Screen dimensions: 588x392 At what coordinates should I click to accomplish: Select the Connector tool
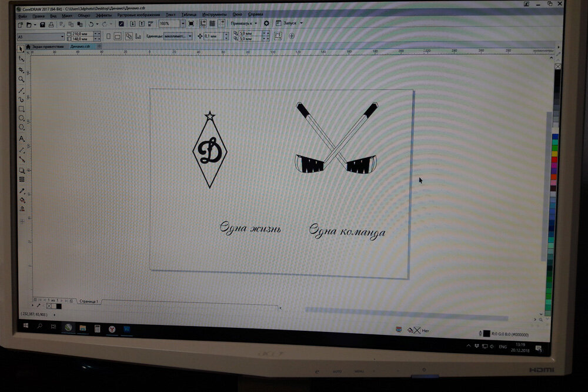click(22, 160)
